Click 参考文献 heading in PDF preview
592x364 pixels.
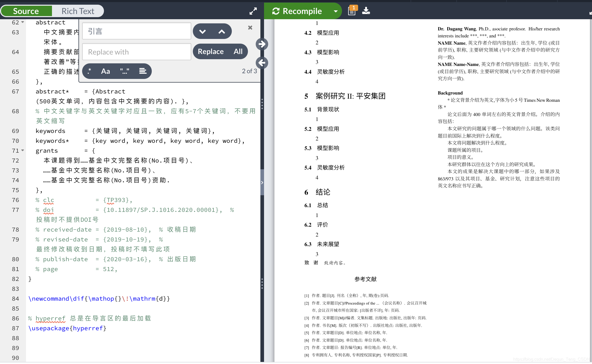[365, 279]
